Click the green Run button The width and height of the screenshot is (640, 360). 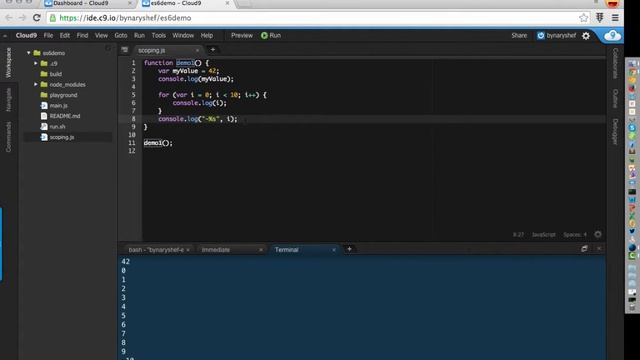point(271,36)
